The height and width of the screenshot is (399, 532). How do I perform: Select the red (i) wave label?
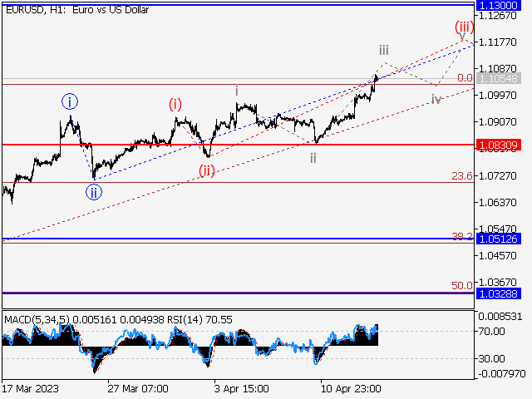175,105
